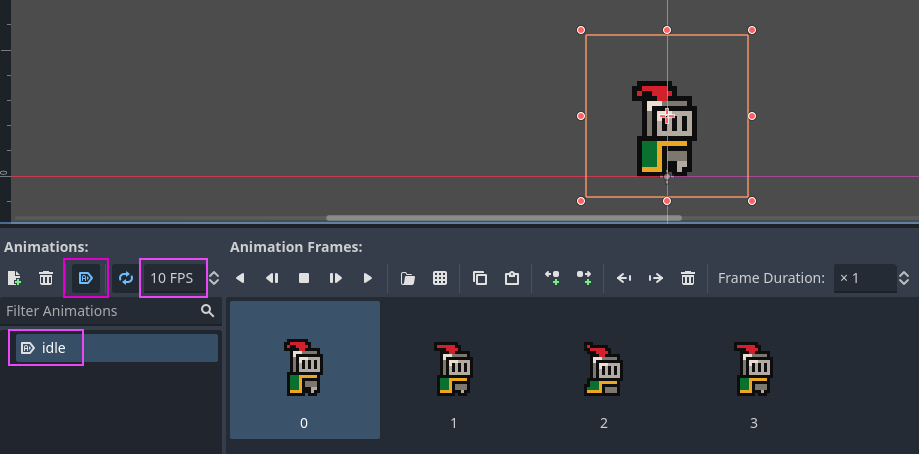Adjust the Frame Duration stepper
The height and width of the screenshot is (454, 919).
(904, 278)
